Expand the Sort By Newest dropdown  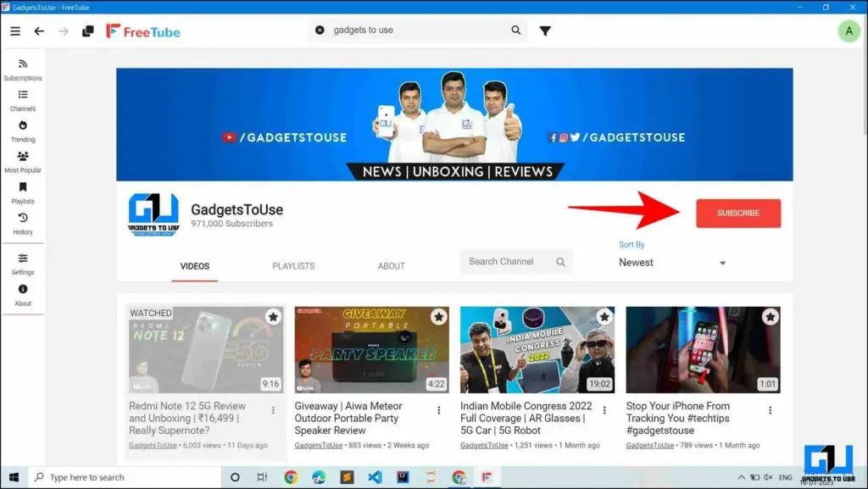coord(672,263)
